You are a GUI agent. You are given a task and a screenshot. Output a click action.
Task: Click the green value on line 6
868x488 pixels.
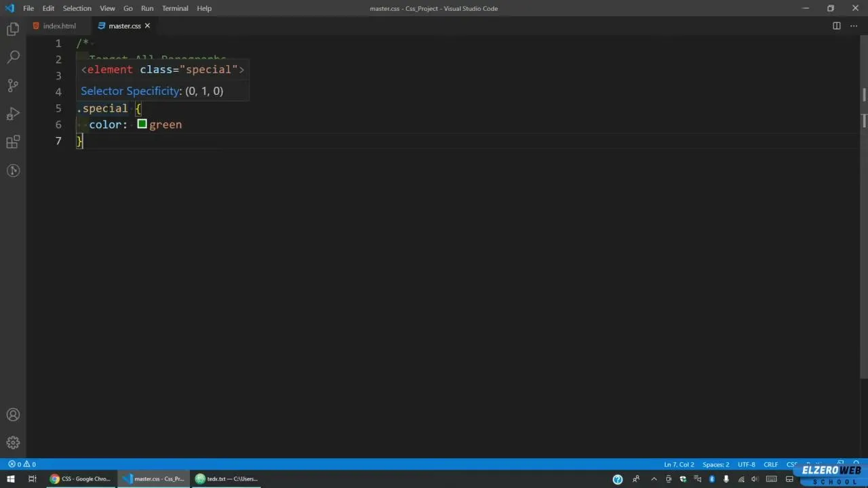click(165, 125)
